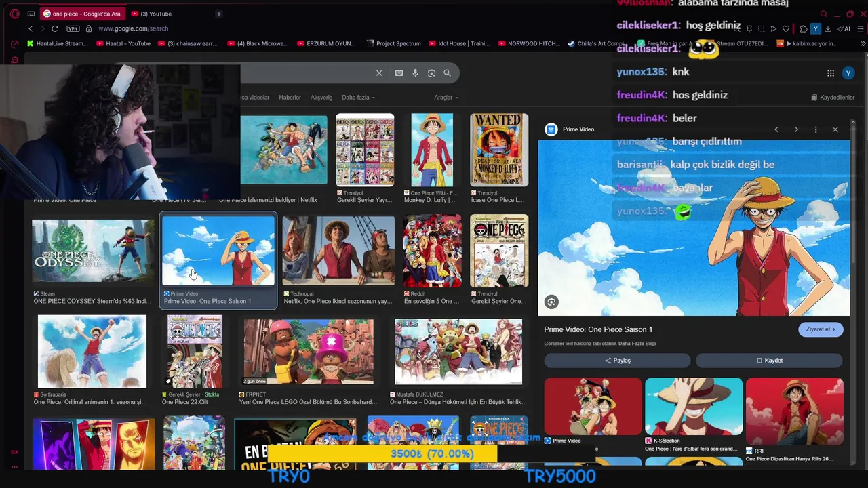This screenshot has width=868, height=488.
Task: Open the Opera AI assistant button
Action: (x=844, y=28)
